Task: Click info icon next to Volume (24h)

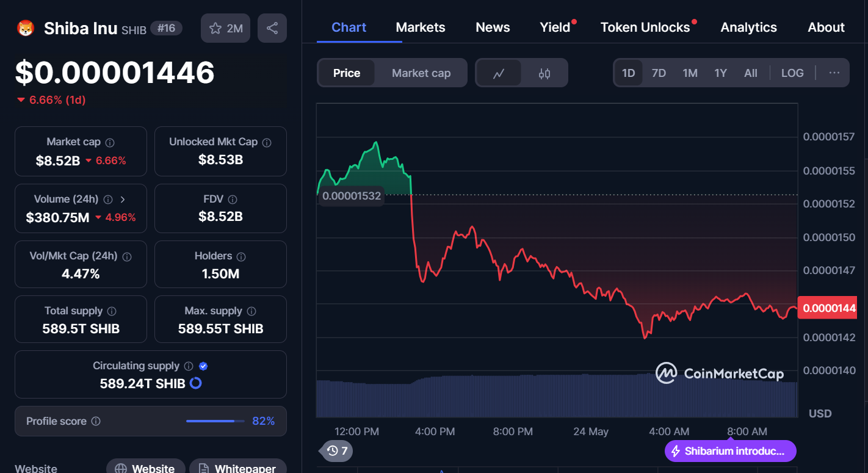Action: click(x=108, y=200)
